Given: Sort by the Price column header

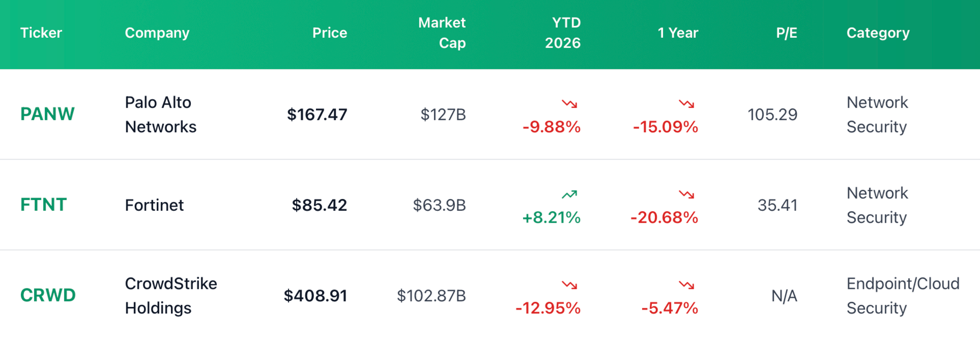Looking at the screenshot, I should pyautogui.click(x=329, y=33).
